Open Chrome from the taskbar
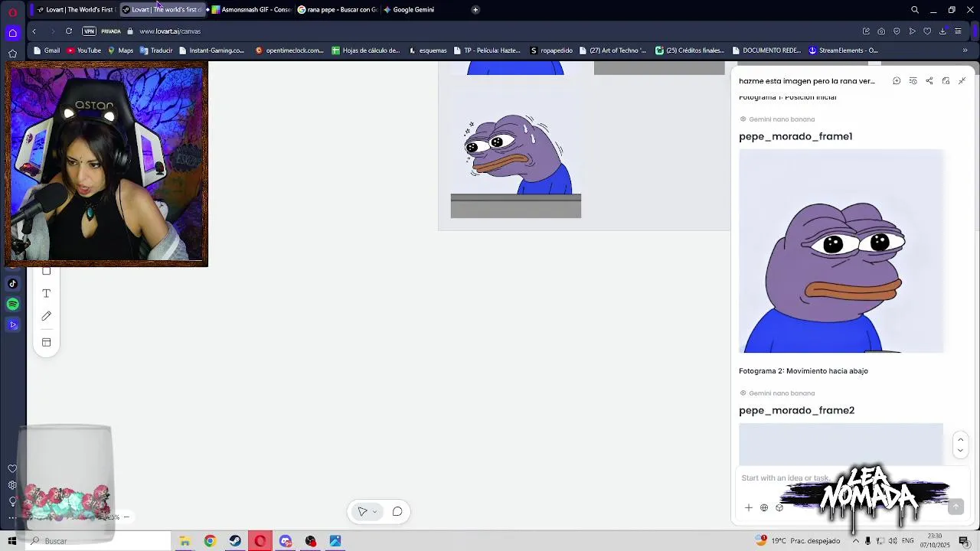This screenshot has width=980, height=551. [x=210, y=541]
